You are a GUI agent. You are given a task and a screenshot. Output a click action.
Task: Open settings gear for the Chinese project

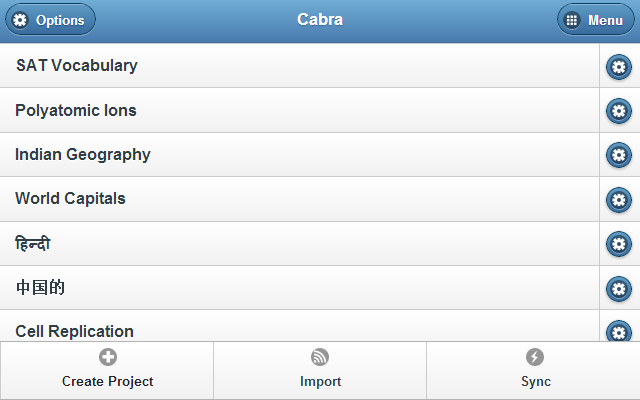click(619, 288)
